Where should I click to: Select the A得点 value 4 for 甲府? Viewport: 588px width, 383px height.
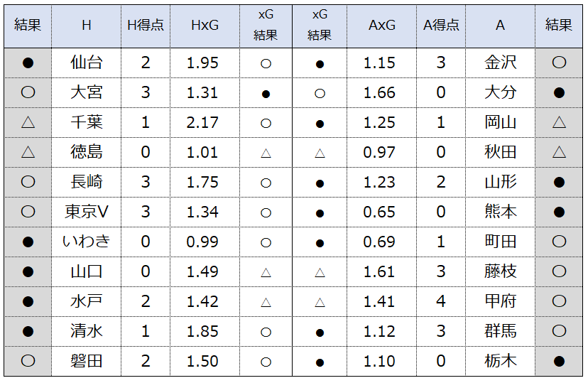(x=441, y=301)
